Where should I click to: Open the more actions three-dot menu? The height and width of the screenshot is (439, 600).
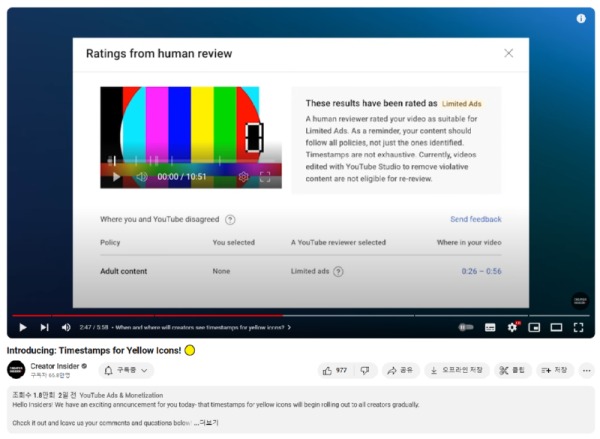[x=585, y=370]
